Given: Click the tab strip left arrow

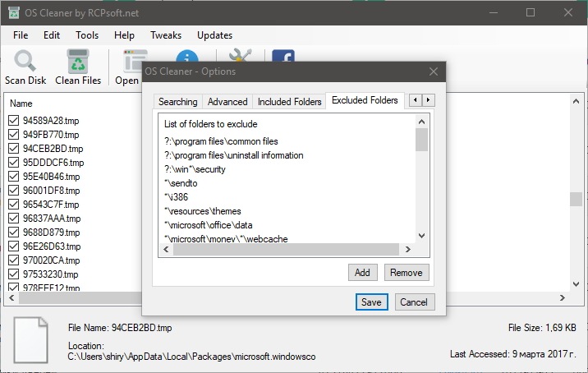Looking at the screenshot, I should tap(415, 100).
